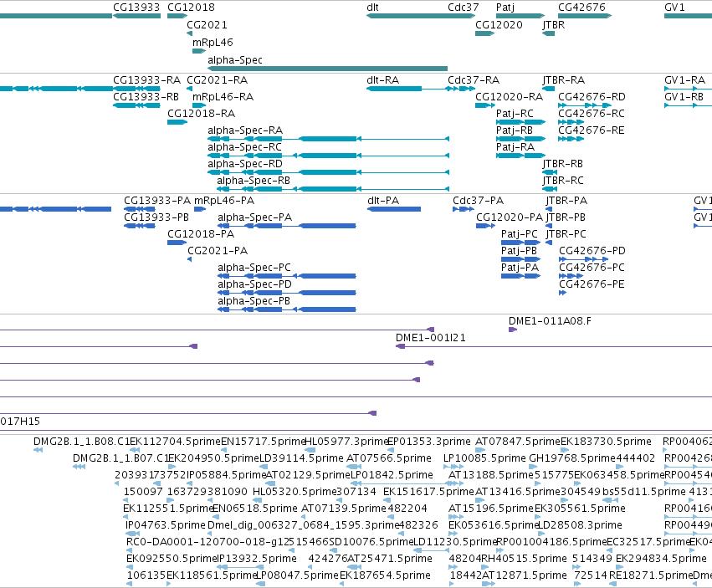Open the CG12020-RA transcript label
Screen dimensions: 712x588
pyautogui.click(x=509, y=97)
